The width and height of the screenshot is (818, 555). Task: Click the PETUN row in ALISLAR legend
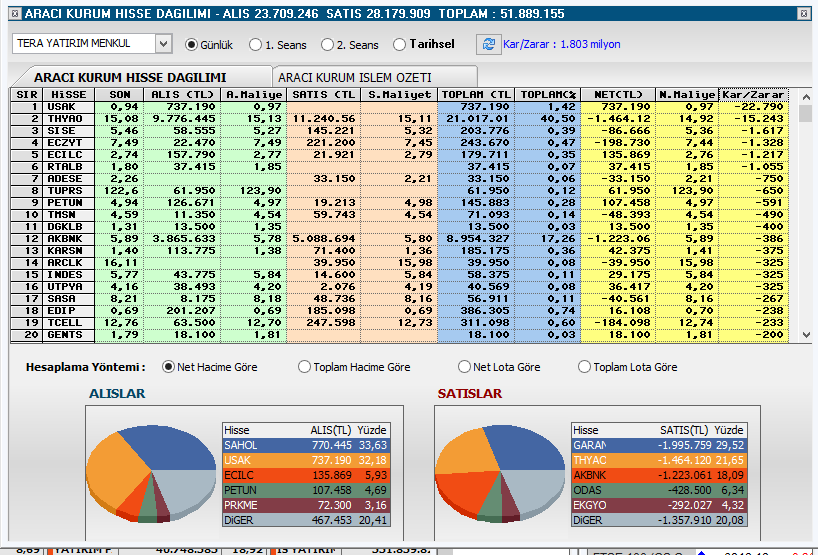tap(306, 490)
